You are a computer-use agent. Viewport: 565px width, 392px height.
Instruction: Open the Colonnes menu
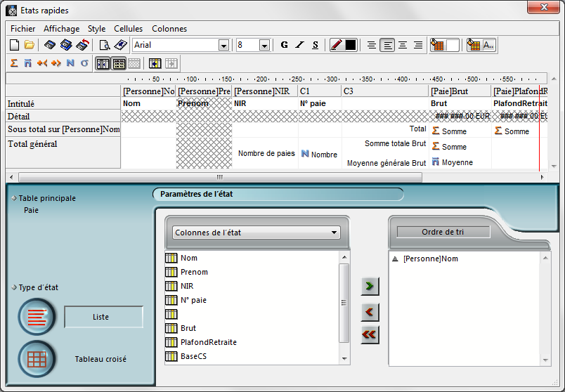pos(169,29)
